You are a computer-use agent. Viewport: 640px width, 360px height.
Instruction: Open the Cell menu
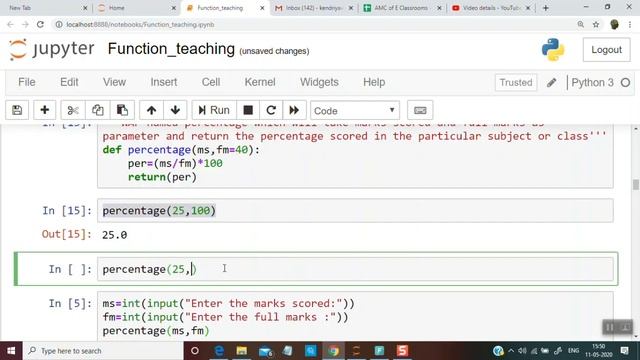click(211, 82)
